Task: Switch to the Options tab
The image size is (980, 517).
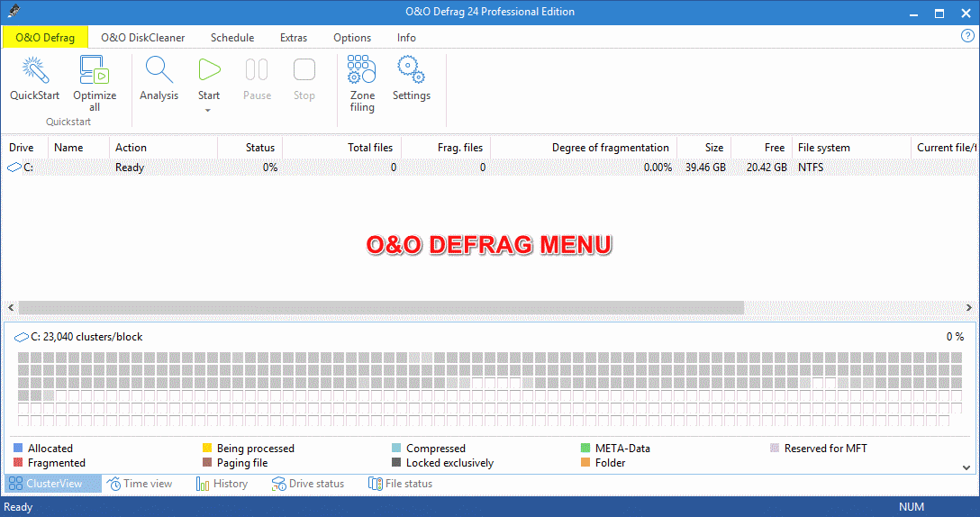Action: click(x=352, y=38)
